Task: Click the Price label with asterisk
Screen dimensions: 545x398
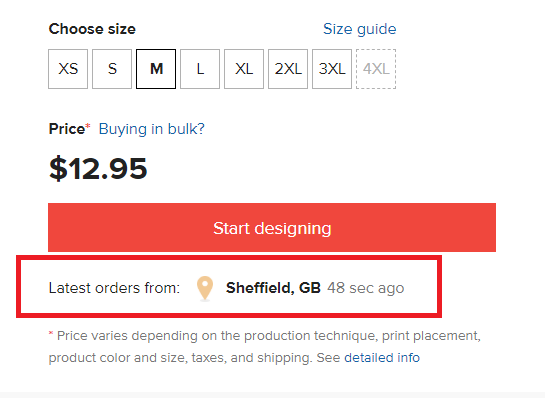Action: 70,129
